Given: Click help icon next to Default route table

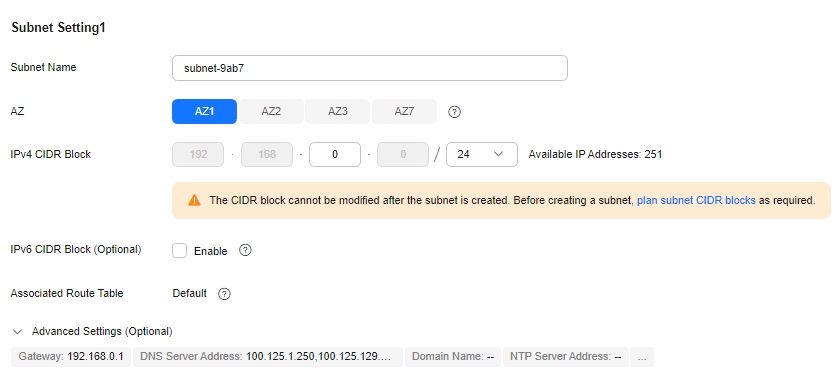Looking at the screenshot, I should point(225,294).
